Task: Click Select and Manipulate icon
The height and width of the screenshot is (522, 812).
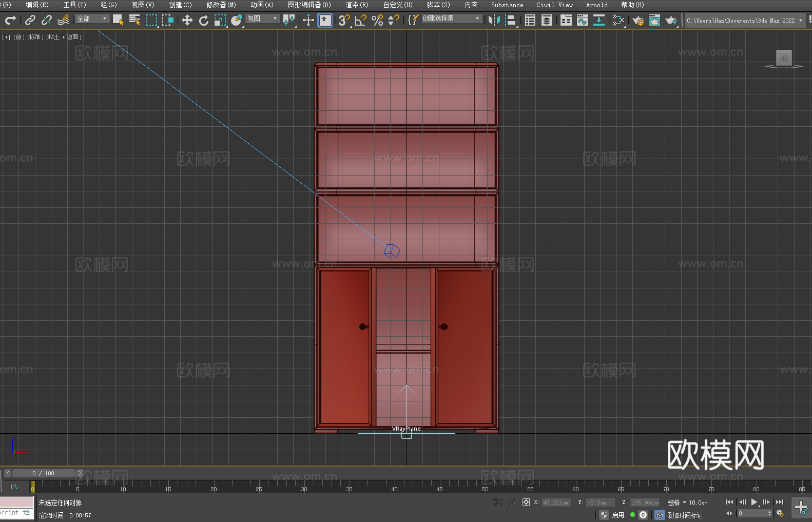Action: [x=308, y=20]
